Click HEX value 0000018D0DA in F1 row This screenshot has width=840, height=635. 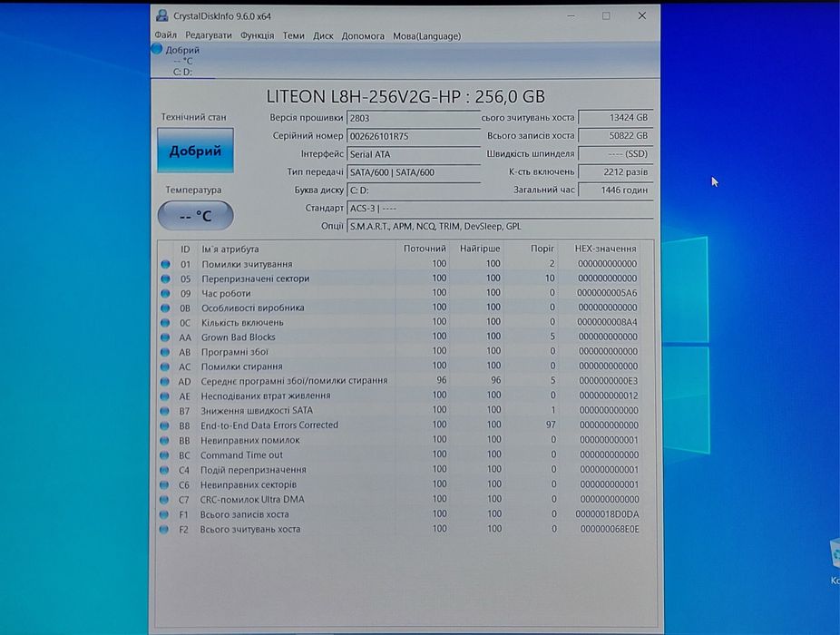[x=607, y=513]
